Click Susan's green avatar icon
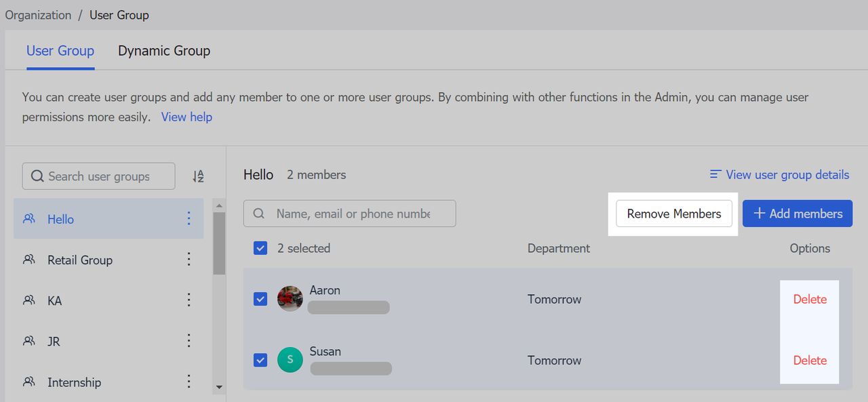Viewport: 868px width, 402px height. point(290,360)
